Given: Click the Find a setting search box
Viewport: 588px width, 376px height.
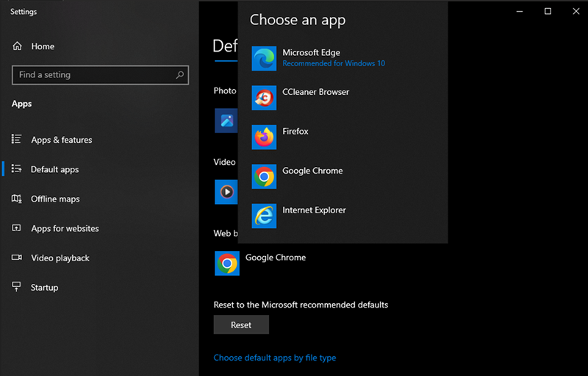Looking at the screenshot, I should tap(100, 75).
